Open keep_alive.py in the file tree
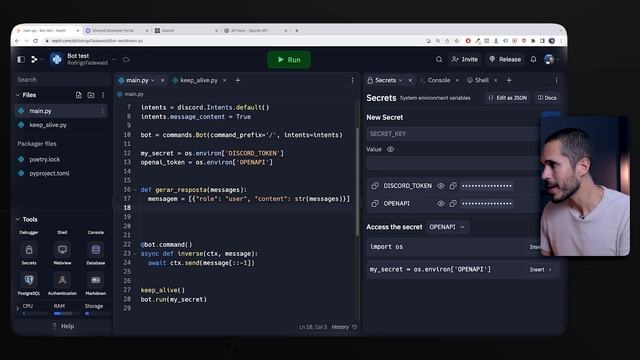 (x=48, y=125)
